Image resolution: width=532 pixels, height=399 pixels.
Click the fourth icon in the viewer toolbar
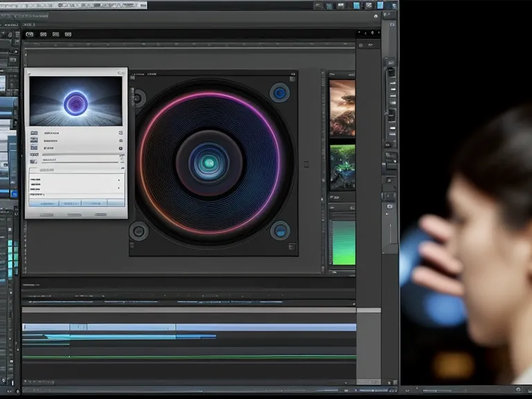[68, 34]
